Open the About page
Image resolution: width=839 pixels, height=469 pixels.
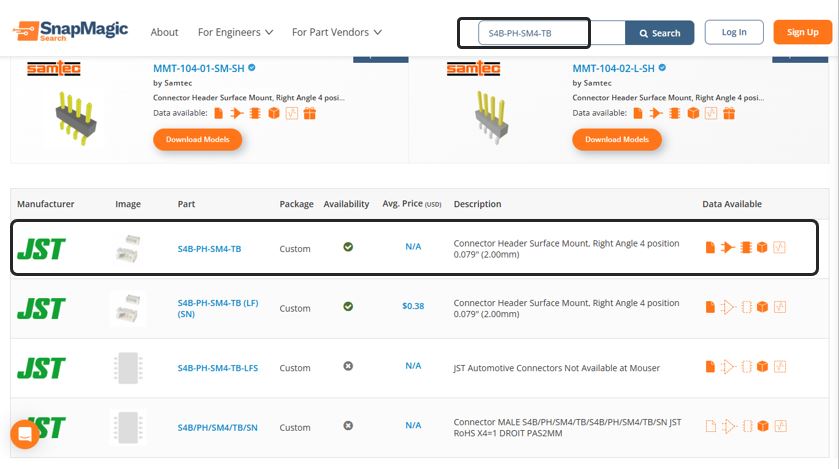pyautogui.click(x=164, y=32)
